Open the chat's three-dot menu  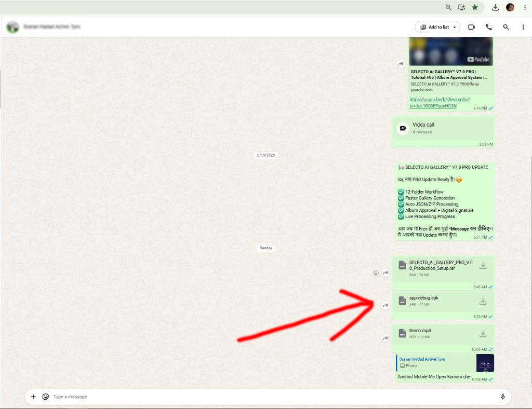coord(523,27)
